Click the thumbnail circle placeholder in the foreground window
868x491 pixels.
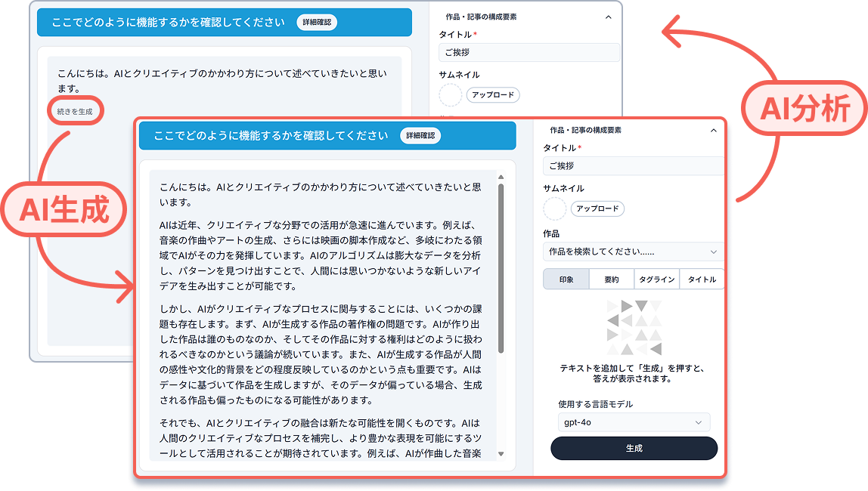pyautogui.click(x=554, y=208)
